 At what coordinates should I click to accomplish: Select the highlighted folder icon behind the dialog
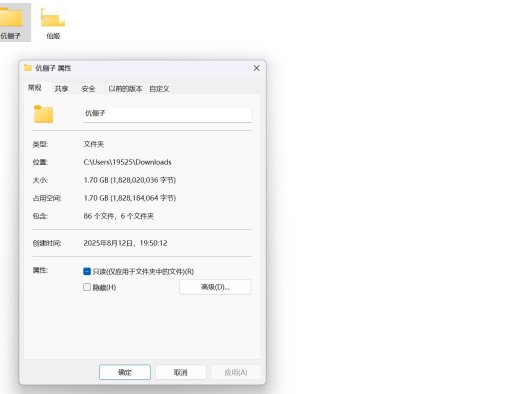(x=11, y=17)
